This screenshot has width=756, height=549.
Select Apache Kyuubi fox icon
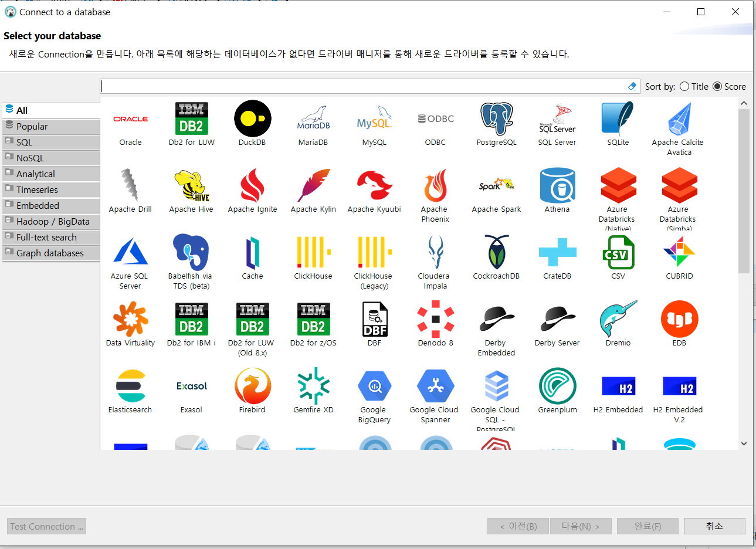coord(374,185)
